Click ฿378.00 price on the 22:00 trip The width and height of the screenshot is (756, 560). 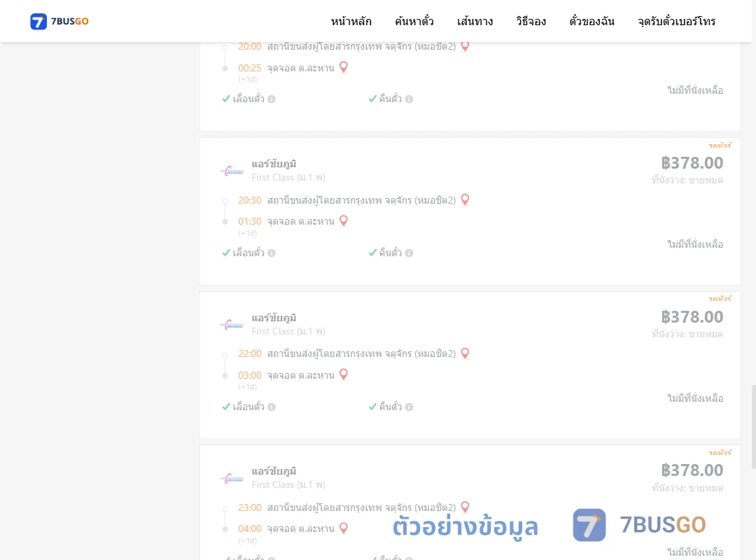pos(692,317)
